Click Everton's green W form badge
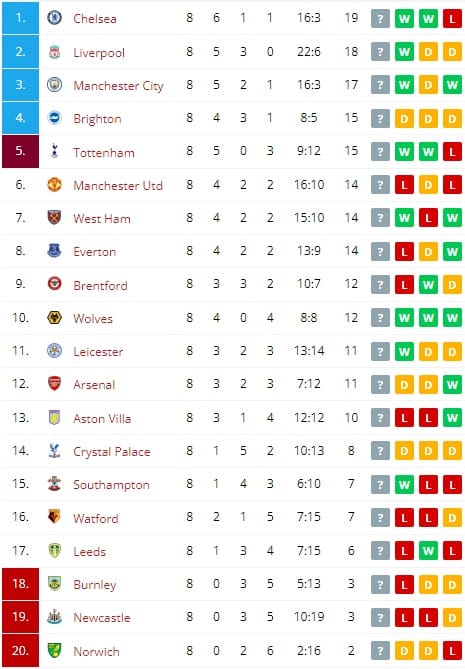Viewport: 465px width, 669px height. pos(452,252)
